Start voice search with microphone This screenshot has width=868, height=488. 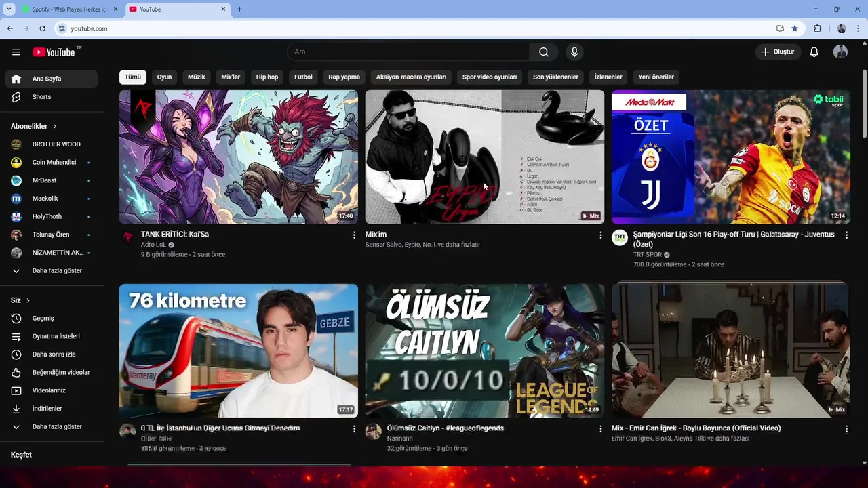(x=574, y=52)
